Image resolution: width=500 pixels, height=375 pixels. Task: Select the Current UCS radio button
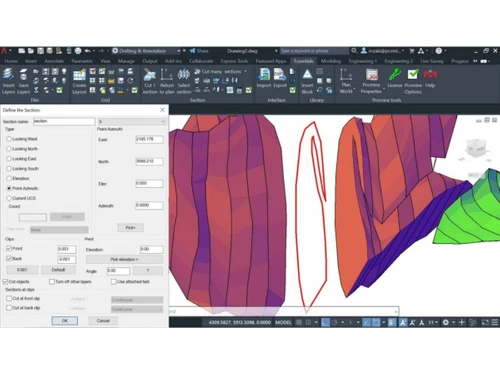(x=9, y=198)
